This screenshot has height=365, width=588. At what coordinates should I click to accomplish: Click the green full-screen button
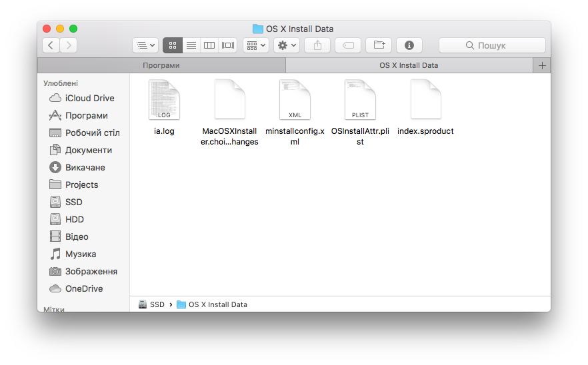pos(73,29)
